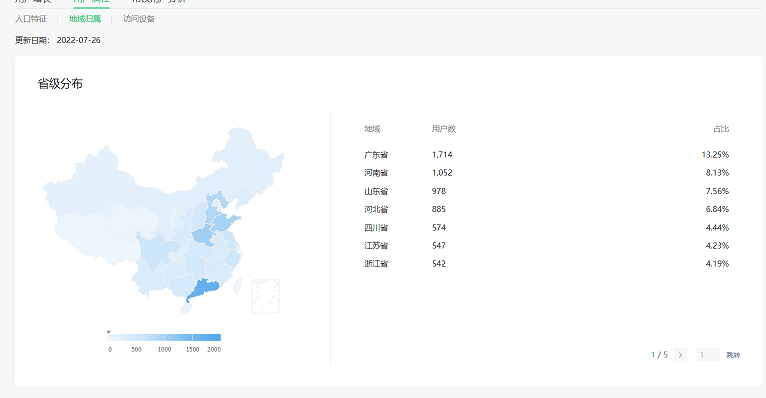Click the legend slider triangle marker
This screenshot has height=398, width=766.
point(108,333)
